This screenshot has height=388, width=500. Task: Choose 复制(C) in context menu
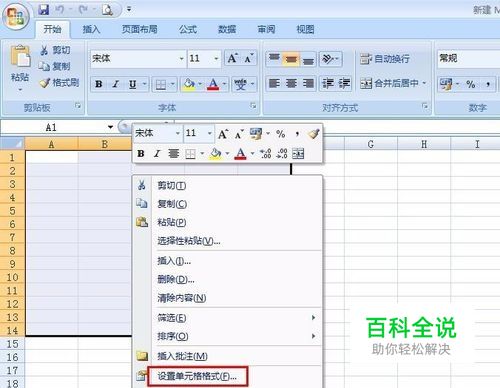click(228, 204)
